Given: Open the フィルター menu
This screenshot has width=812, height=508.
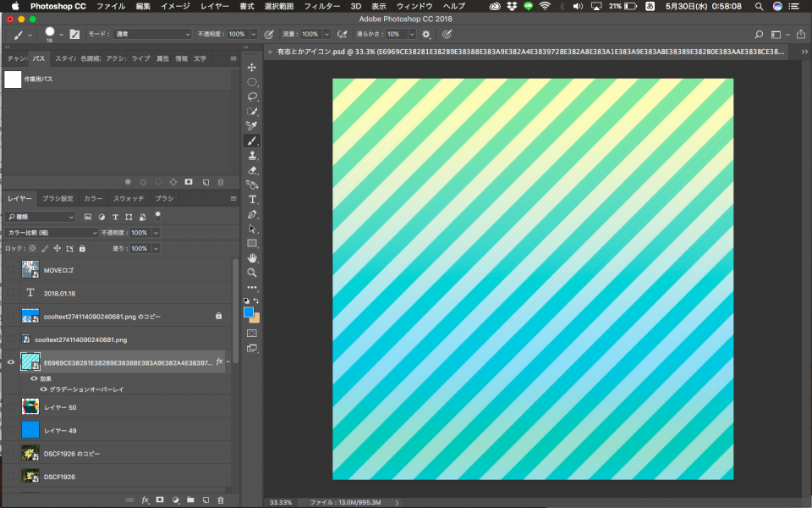Looking at the screenshot, I should coord(321,6).
